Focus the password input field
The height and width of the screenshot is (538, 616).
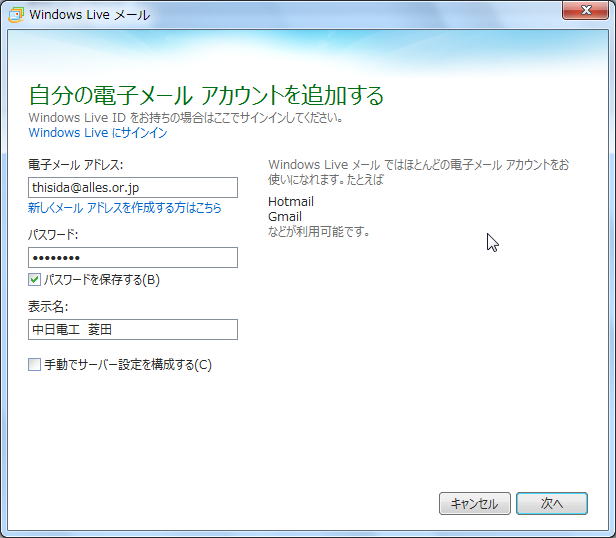[133, 257]
